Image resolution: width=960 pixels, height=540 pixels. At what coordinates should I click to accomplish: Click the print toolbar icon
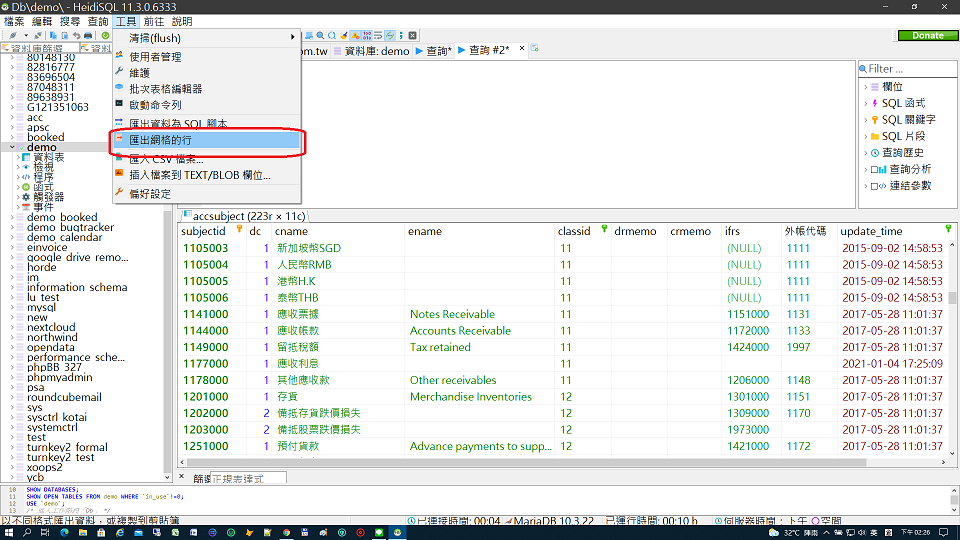coord(88,36)
